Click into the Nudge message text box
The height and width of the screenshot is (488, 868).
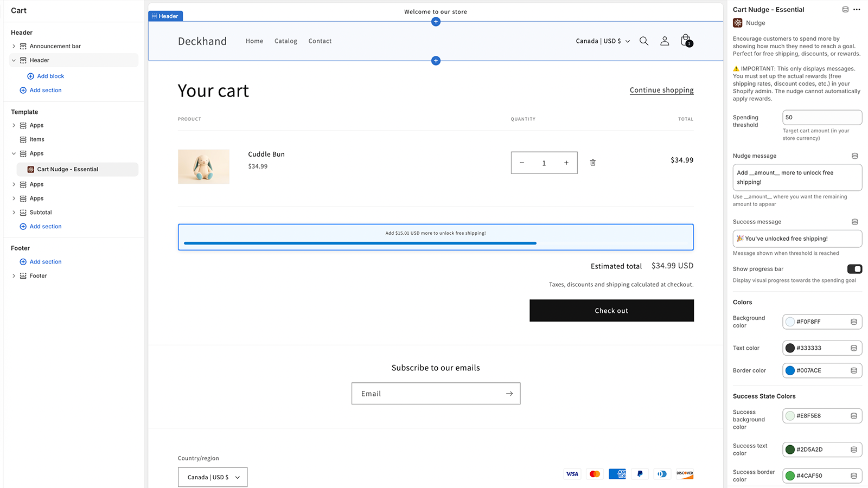(797, 177)
